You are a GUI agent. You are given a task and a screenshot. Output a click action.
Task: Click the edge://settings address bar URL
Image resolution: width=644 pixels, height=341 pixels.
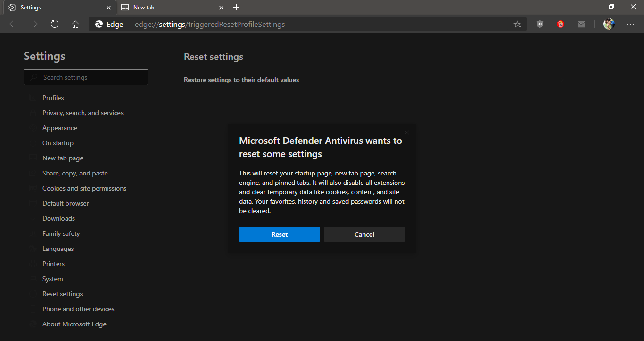click(x=210, y=25)
